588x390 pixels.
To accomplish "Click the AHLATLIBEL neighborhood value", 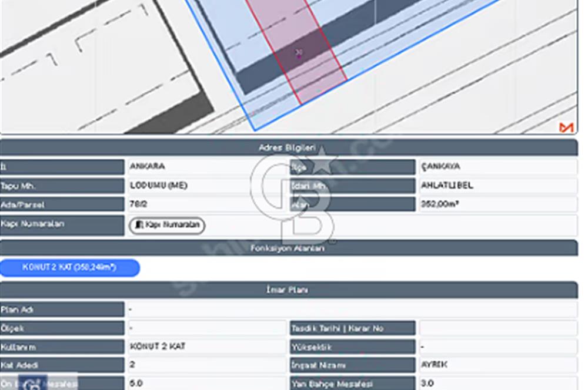I will (x=447, y=186).
